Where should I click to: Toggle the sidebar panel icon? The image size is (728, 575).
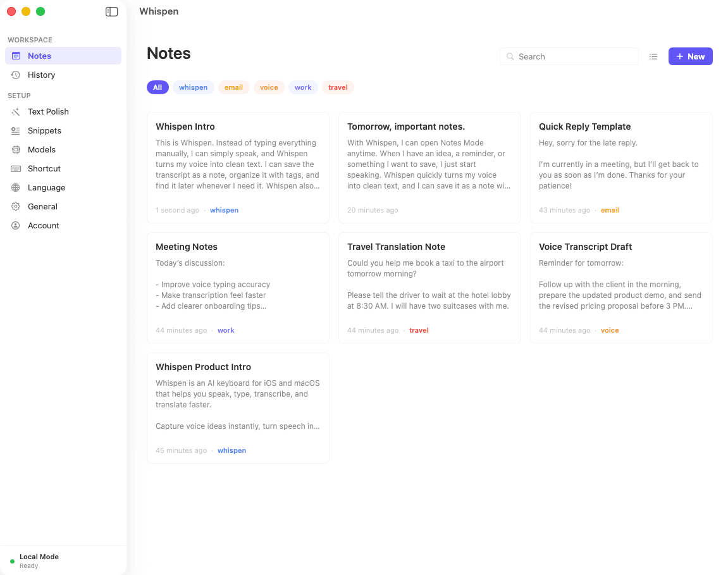pyautogui.click(x=111, y=11)
